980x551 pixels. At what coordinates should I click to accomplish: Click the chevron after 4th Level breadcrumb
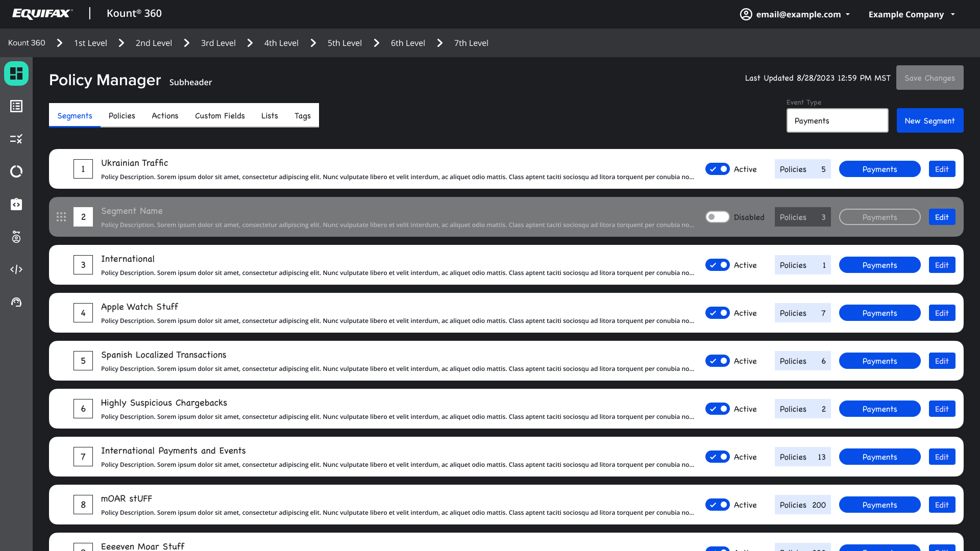point(313,43)
